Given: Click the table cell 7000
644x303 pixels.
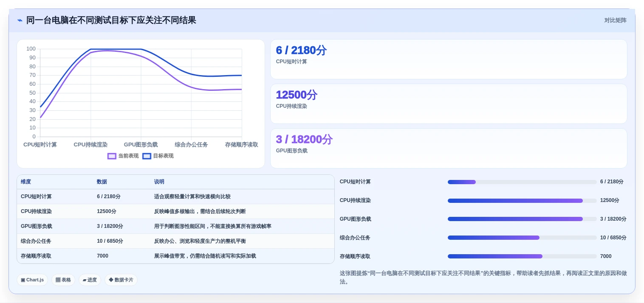Looking at the screenshot, I should point(102,256).
